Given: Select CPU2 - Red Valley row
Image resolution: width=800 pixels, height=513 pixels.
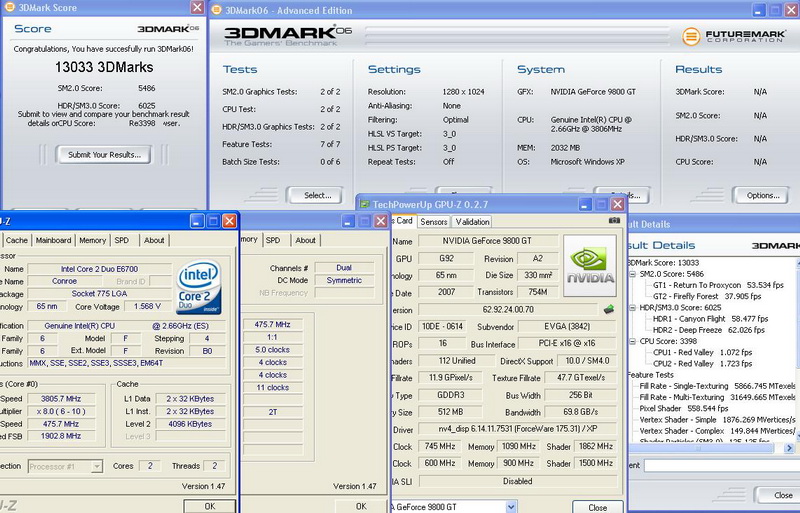Looking at the screenshot, I should [702, 364].
